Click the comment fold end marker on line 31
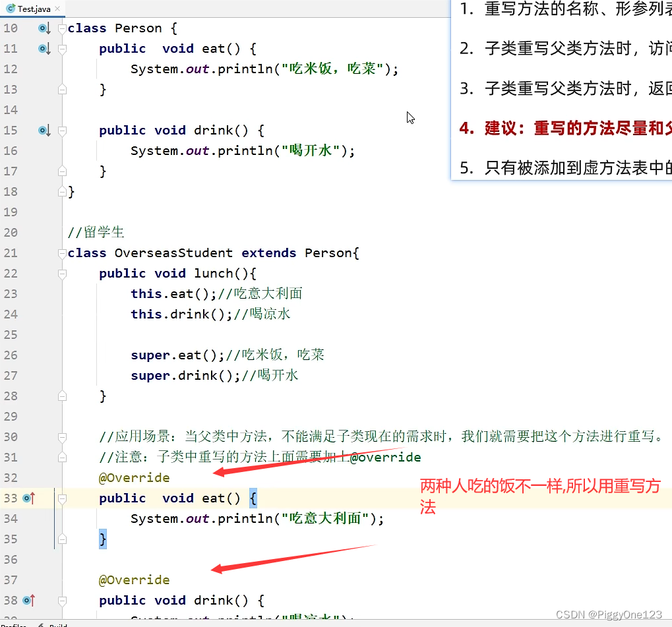 [x=62, y=458]
